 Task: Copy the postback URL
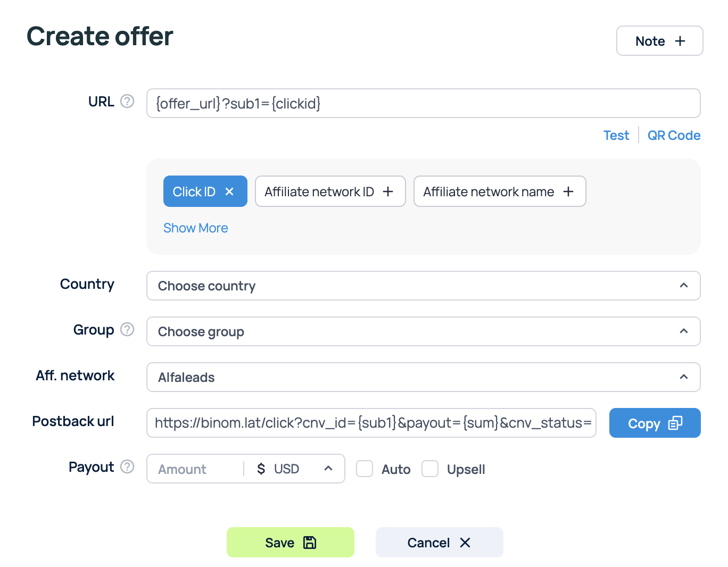(655, 423)
